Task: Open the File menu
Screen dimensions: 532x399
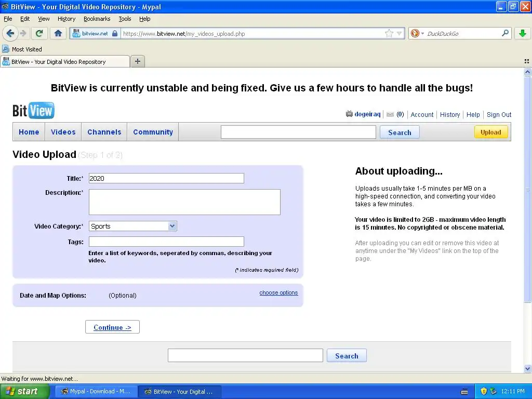Action: click(8, 19)
